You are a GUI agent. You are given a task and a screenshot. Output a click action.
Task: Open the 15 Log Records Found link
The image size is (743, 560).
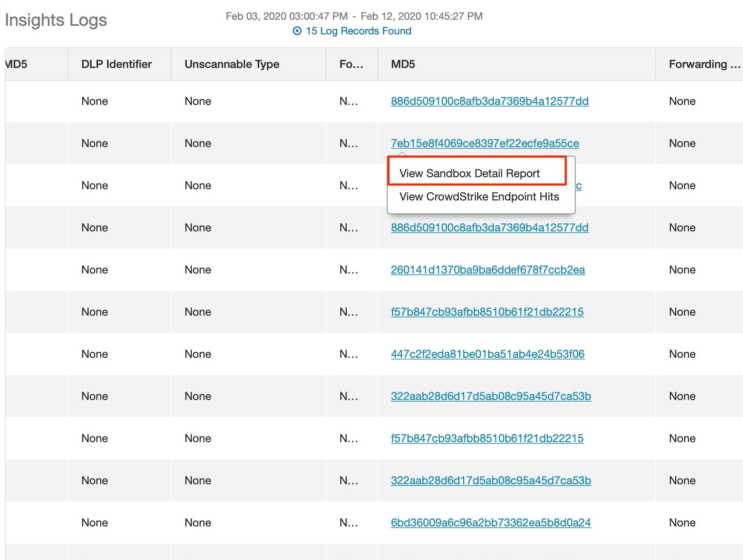358,31
